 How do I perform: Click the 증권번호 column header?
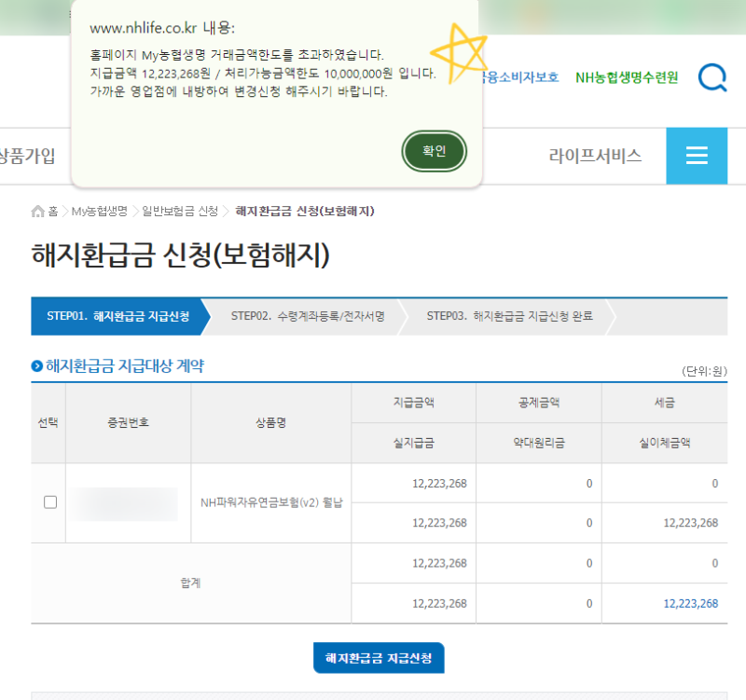coord(128,422)
